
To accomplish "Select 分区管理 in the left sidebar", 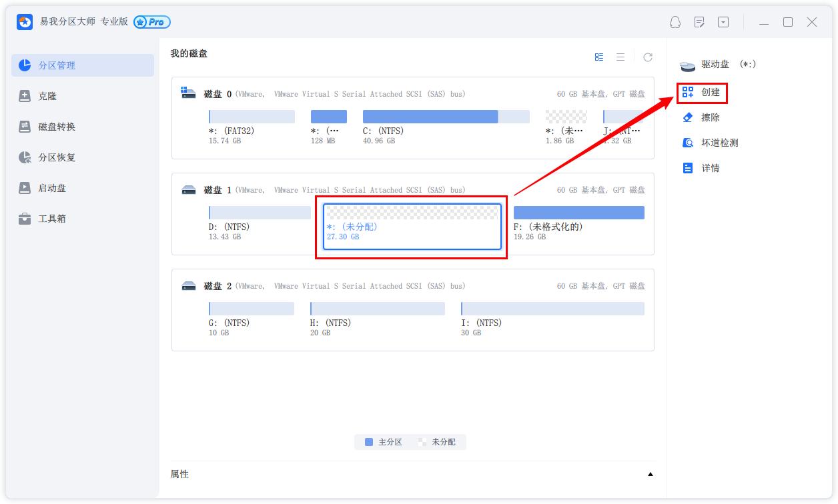I will (59, 65).
